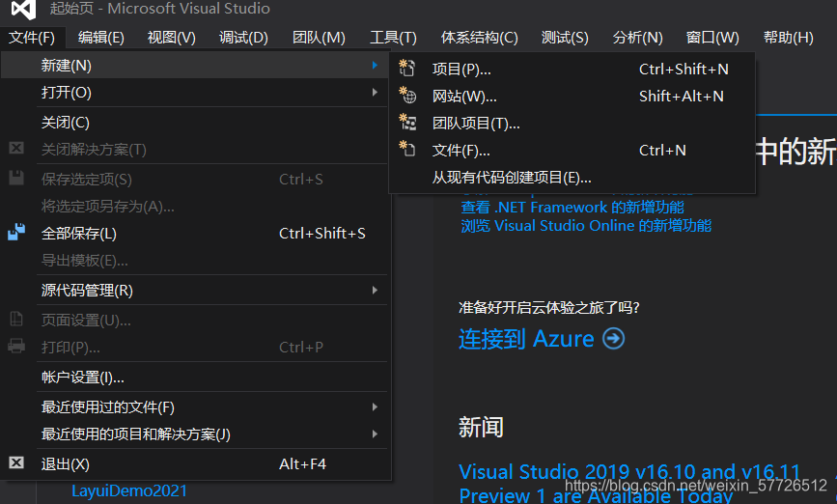The width and height of the screenshot is (837, 504).
Task: Click the 连接到 Azure link
Action: 526,339
